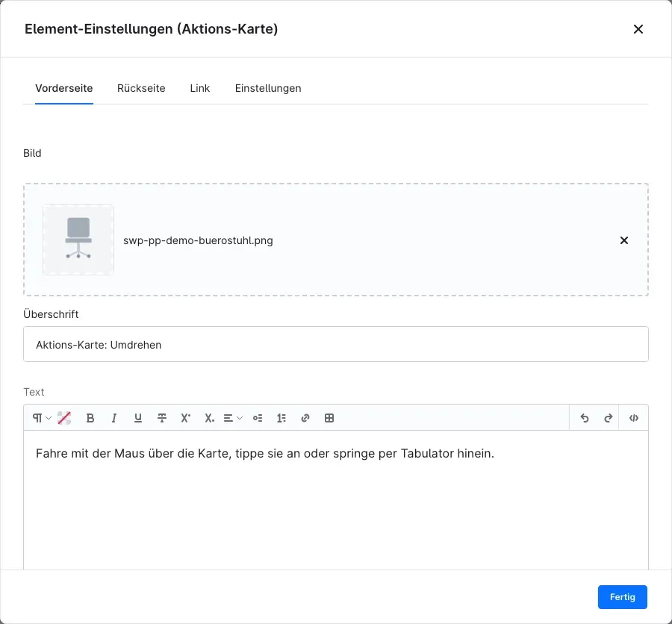
Task: Click into the text editor body
Action: coord(335,500)
